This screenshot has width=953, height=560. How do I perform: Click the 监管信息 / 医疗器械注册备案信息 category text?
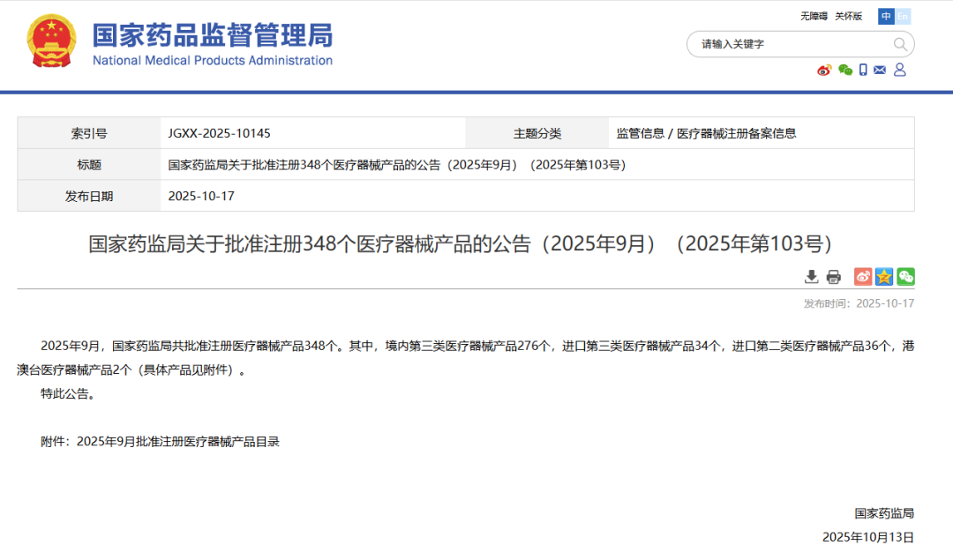click(x=706, y=134)
